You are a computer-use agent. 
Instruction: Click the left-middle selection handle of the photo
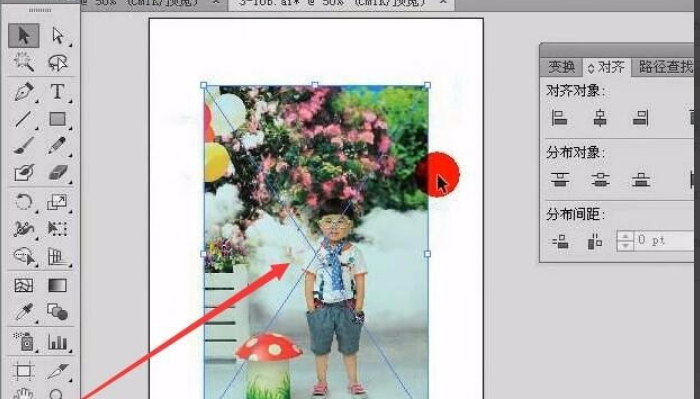[204, 254]
